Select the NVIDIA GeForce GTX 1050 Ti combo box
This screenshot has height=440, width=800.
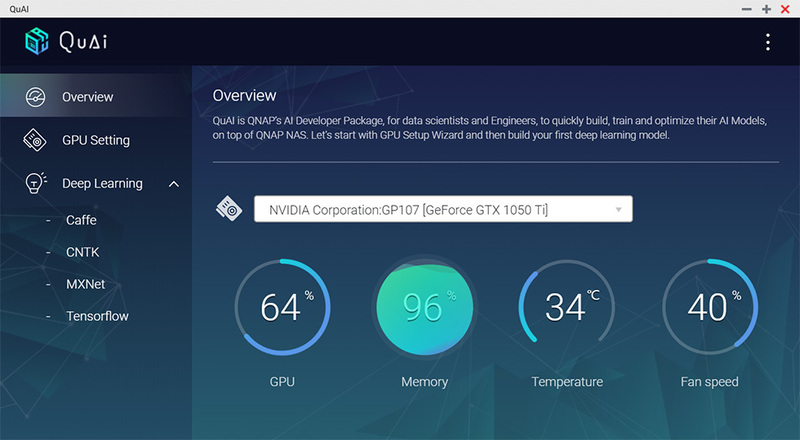[443, 209]
